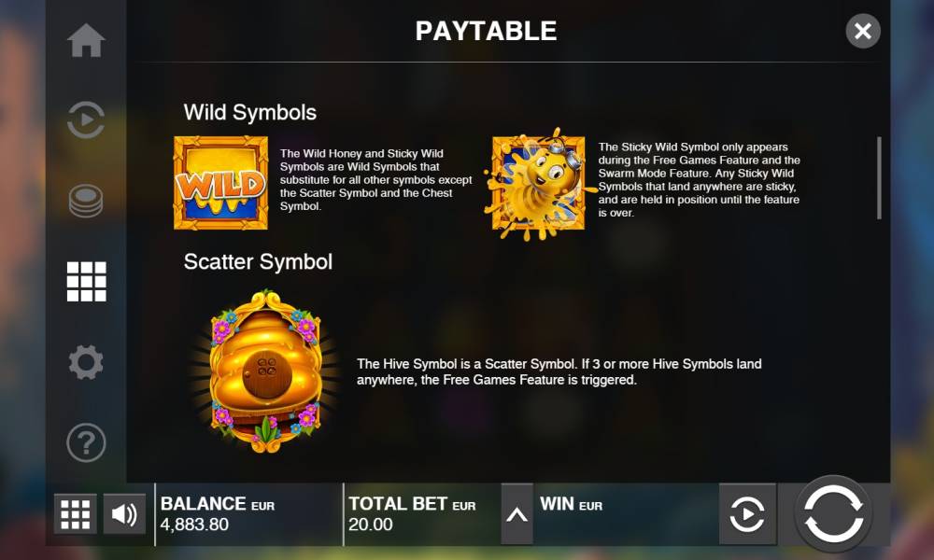The width and height of the screenshot is (934, 560).
Task: Click the PAYTABLE header title
Action: coord(486,31)
